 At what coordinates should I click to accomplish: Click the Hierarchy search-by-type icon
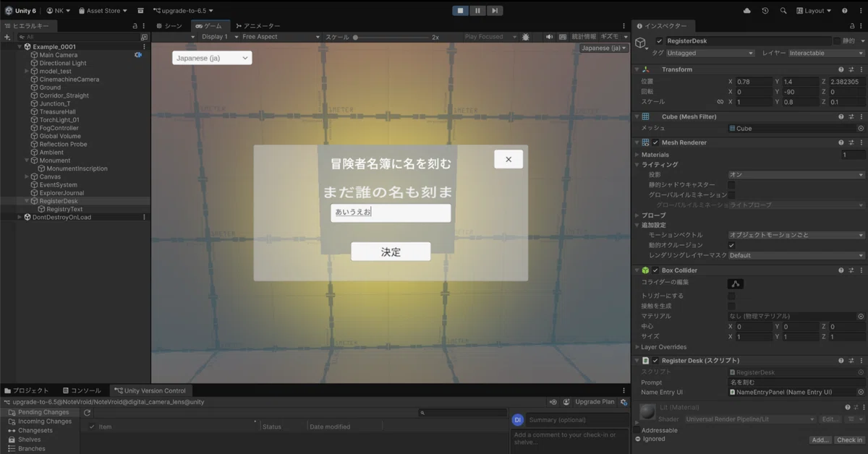144,37
